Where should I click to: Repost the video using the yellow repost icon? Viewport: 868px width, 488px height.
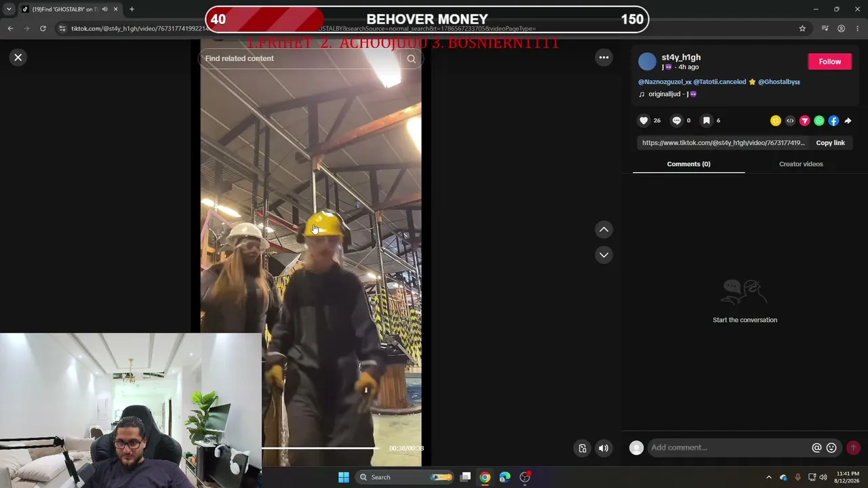click(x=775, y=121)
